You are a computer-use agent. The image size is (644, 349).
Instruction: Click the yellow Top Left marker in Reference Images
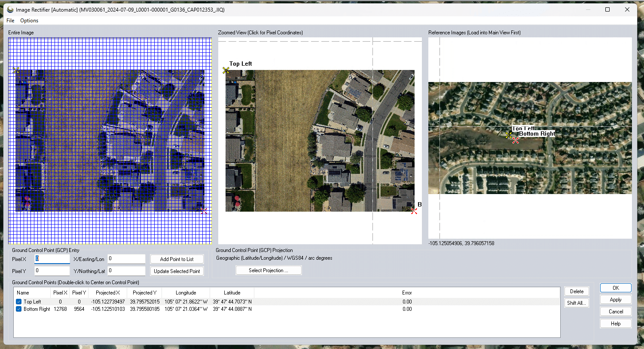coord(509,135)
